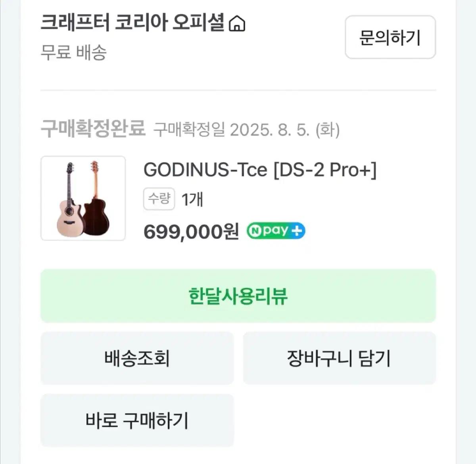
Task: Add item via 장바구니 담기
Action: pyautogui.click(x=339, y=358)
